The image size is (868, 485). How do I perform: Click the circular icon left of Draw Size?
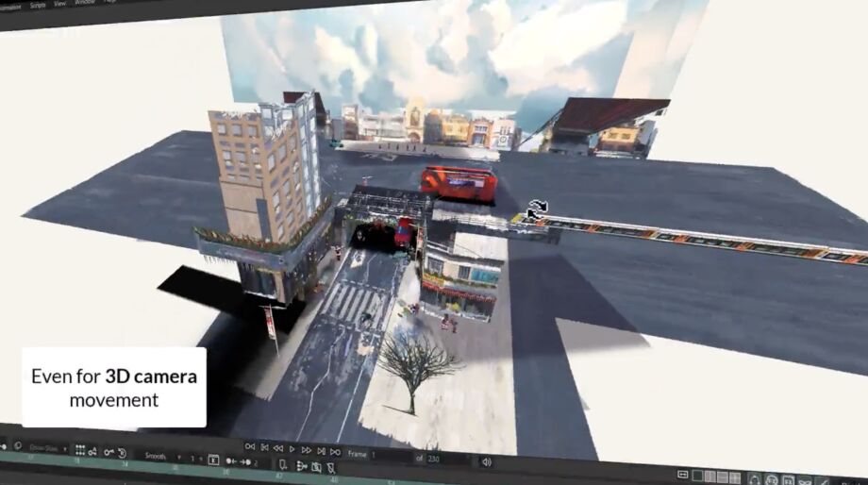tap(18, 445)
